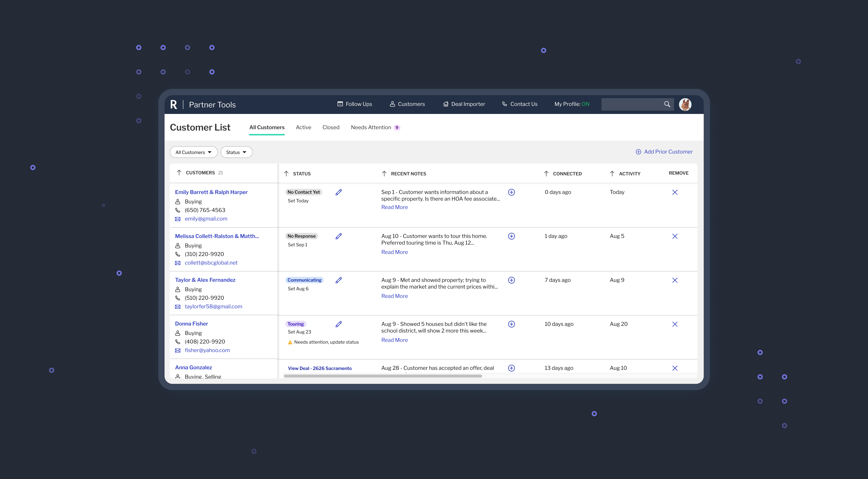Read More on Aug 9 school district note
868x479 pixels.
tap(394, 340)
